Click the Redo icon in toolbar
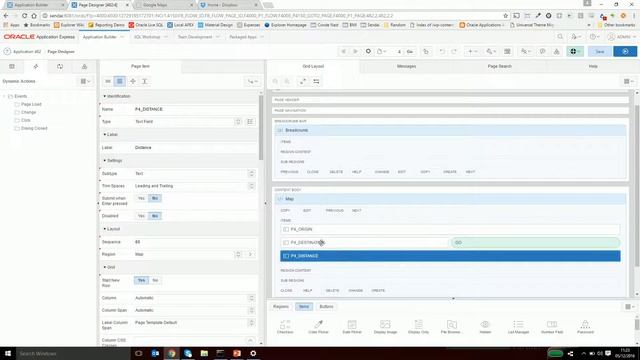 pos(454,51)
